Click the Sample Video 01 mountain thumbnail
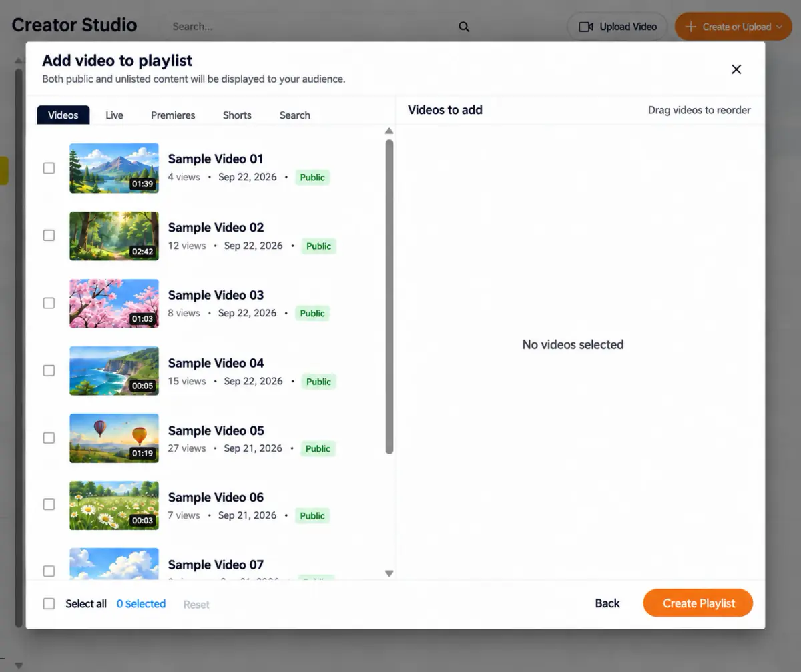 point(114,168)
